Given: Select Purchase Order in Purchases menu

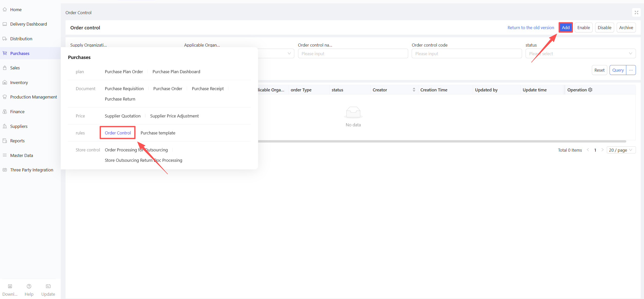Looking at the screenshot, I should click(168, 89).
